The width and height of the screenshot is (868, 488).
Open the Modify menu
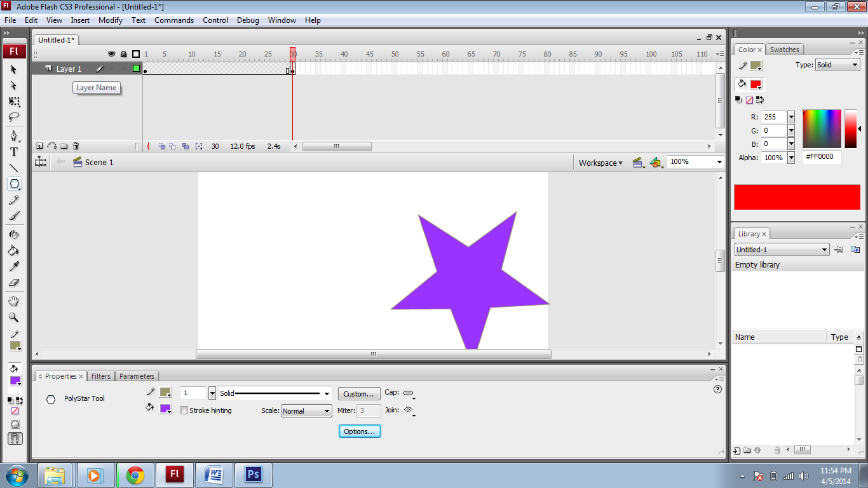110,20
